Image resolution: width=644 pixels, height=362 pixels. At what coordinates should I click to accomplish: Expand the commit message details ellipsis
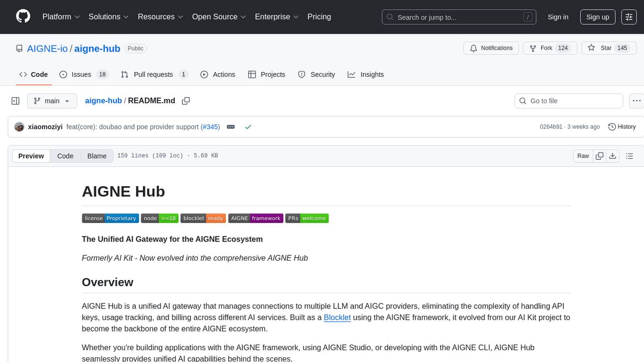231,127
